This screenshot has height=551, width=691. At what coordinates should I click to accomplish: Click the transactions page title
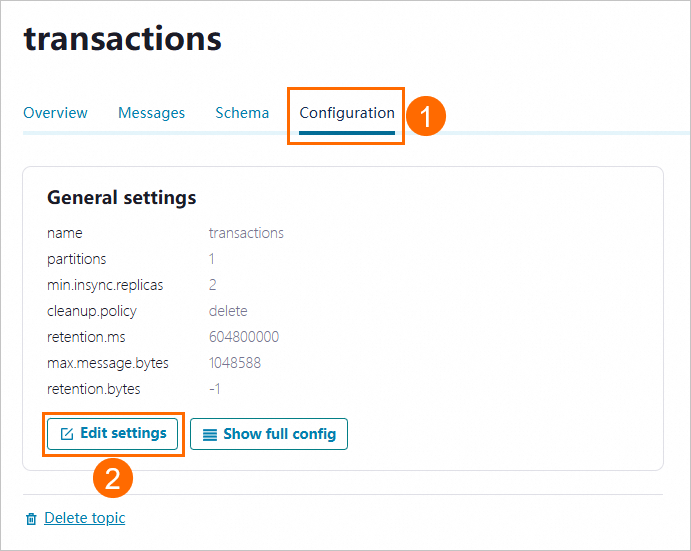click(123, 39)
